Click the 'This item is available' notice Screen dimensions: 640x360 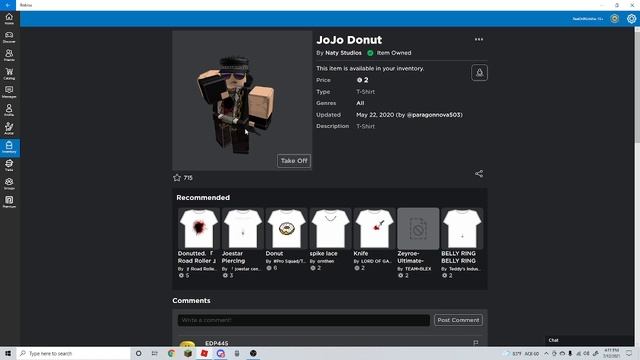pos(370,69)
